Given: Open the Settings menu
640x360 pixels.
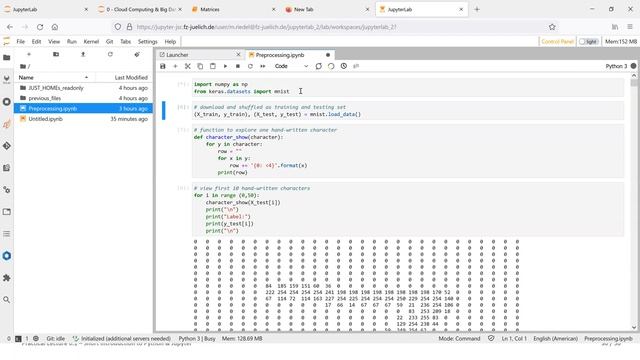Looking at the screenshot, I should 147,42.
